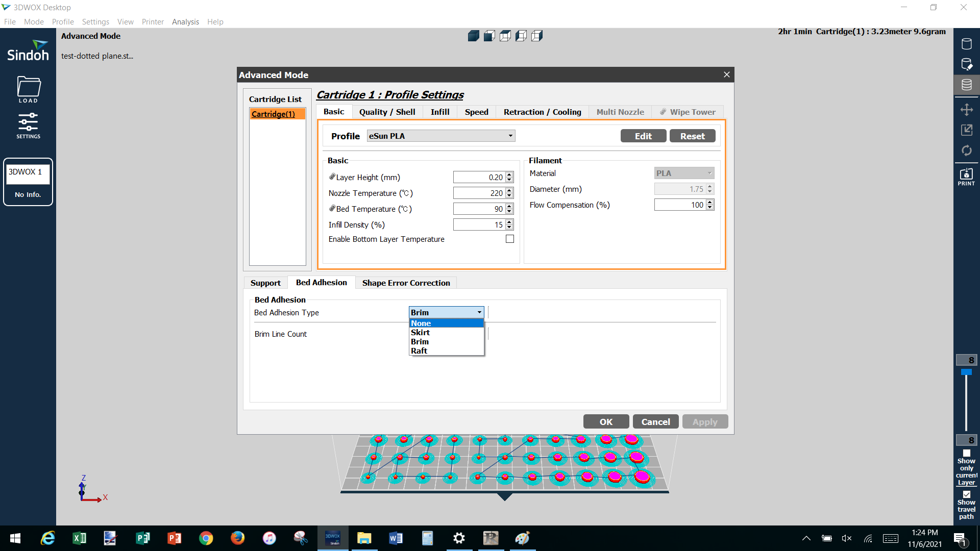Open the Support tab
Image resolution: width=980 pixels, height=551 pixels.
coord(265,283)
